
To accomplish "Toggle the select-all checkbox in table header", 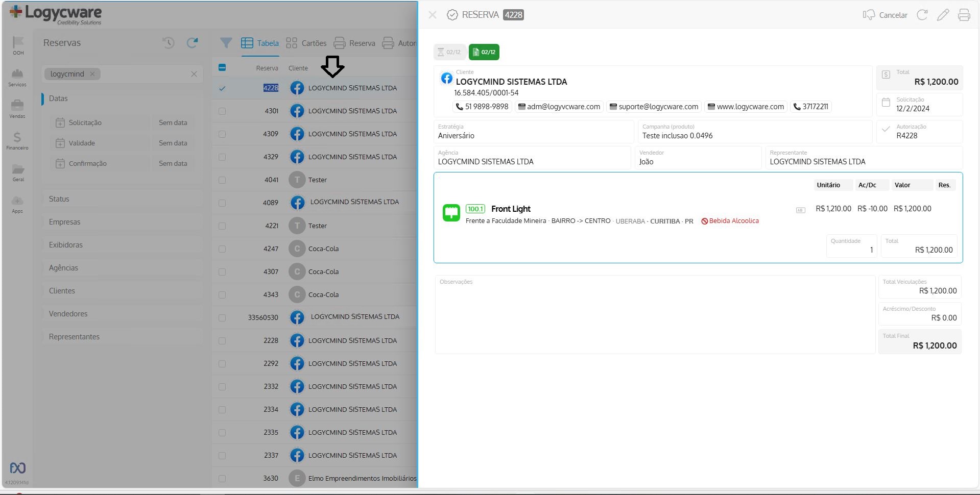I will pos(222,67).
